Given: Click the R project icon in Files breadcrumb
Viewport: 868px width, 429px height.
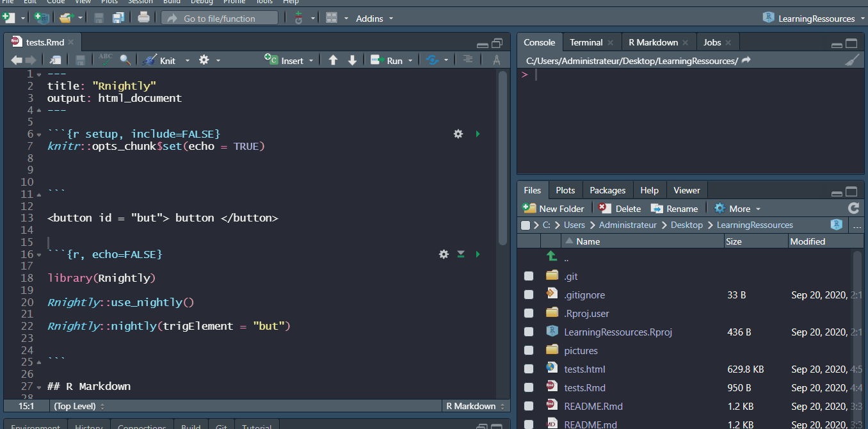Looking at the screenshot, I should point(835,225).
